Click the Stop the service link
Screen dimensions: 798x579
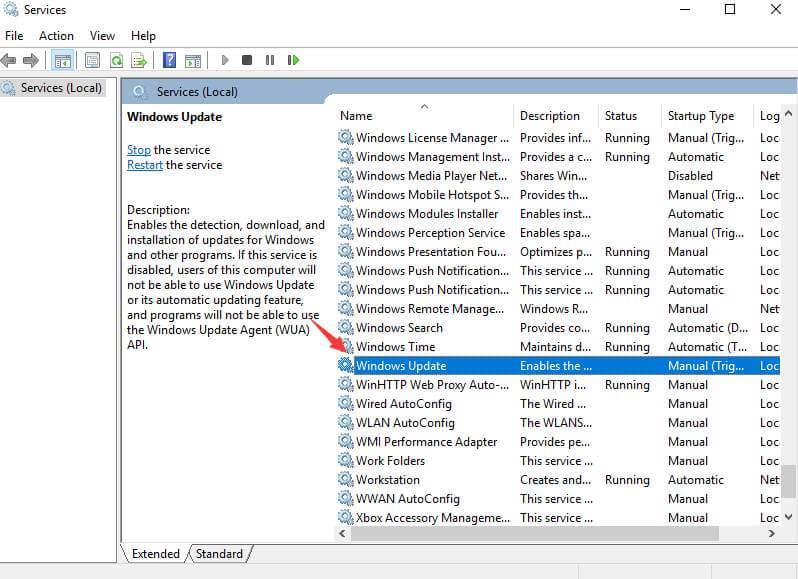click(138, 150)
